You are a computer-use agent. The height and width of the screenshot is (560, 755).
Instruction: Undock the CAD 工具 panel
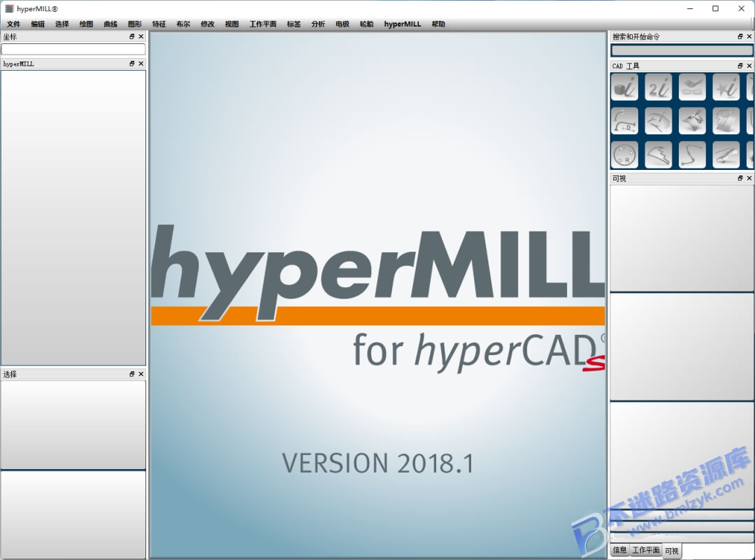click(740, 66)
